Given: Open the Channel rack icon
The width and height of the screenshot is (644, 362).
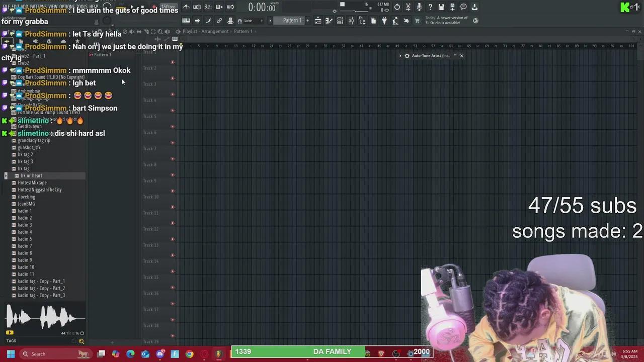Looking at the screenshot, I should pyautogui.click(x=340, y=21).
